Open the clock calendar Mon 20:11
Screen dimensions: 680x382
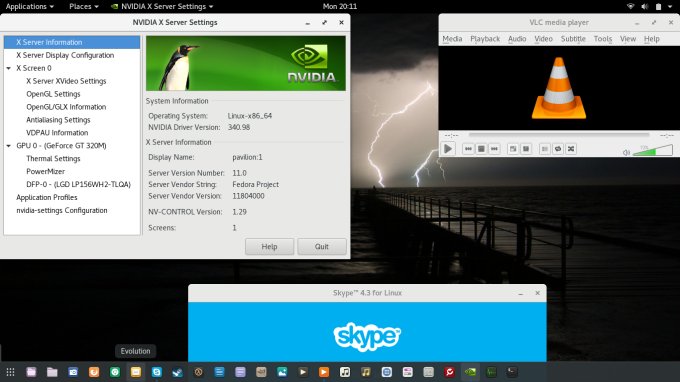(340, 6)
